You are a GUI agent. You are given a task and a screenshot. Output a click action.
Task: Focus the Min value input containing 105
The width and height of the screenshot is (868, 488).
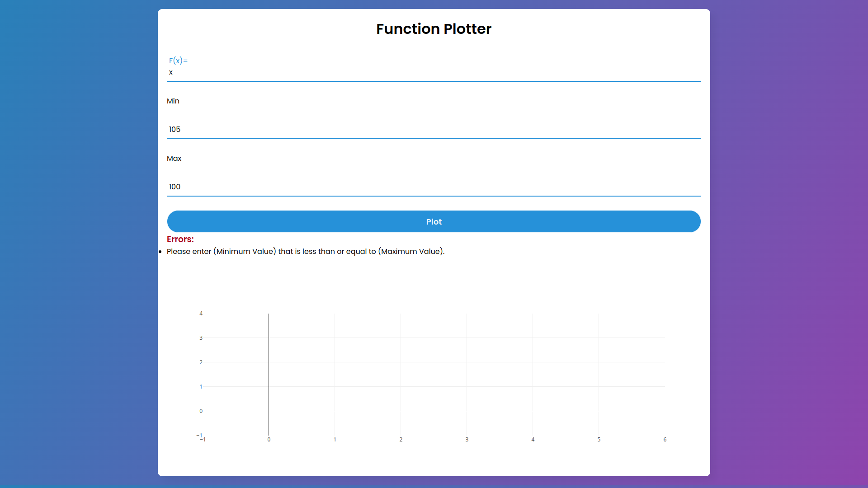tap(433, 130)
